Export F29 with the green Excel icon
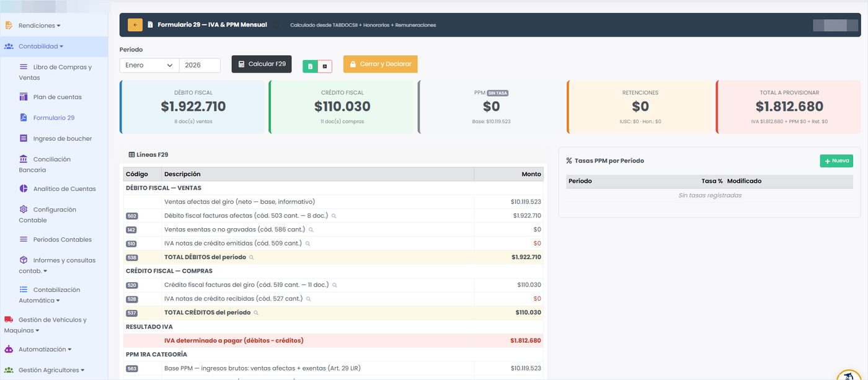Image resolution: width=868 pixels, height=380 pixels. (x=310, y=66)
